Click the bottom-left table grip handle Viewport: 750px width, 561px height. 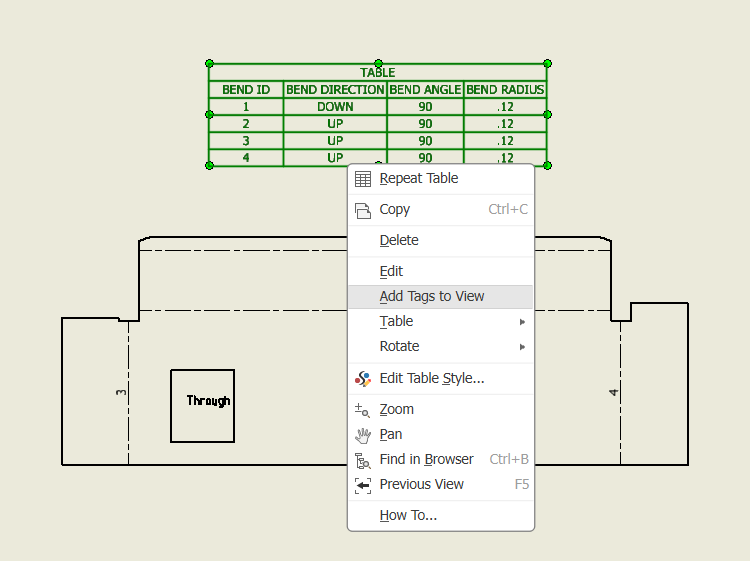coord(209,165)
